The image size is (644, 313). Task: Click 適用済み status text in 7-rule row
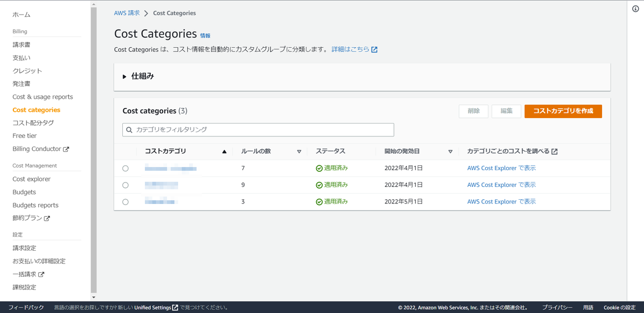(x=336, y=168)
